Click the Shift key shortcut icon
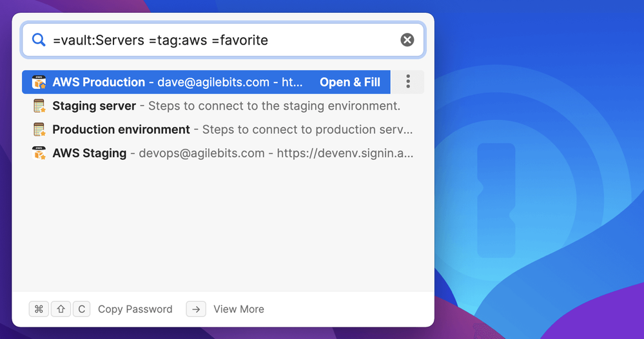Viewport: 644px width, 339px height. [61, 309]
